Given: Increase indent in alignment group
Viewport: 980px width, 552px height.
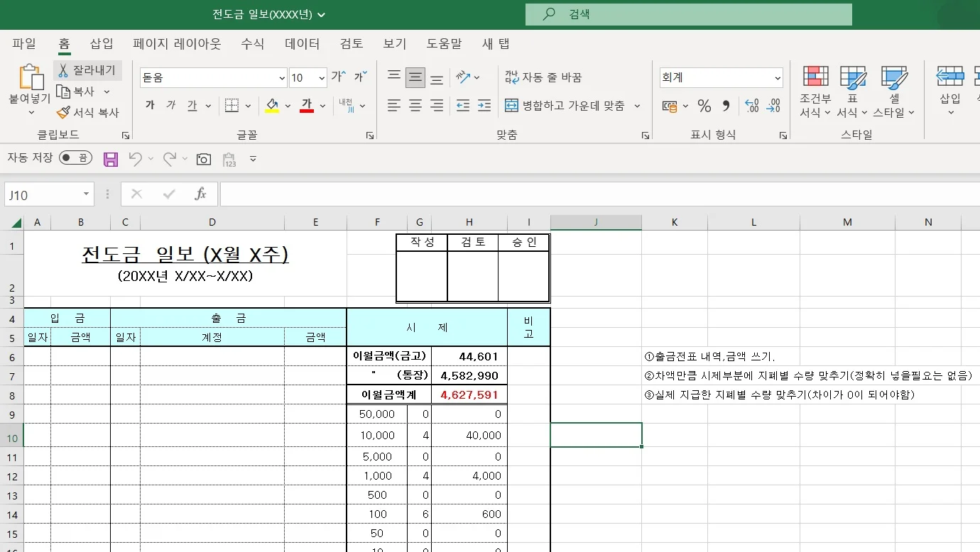Looking at the screenshot, I should [x=484, y=106].
